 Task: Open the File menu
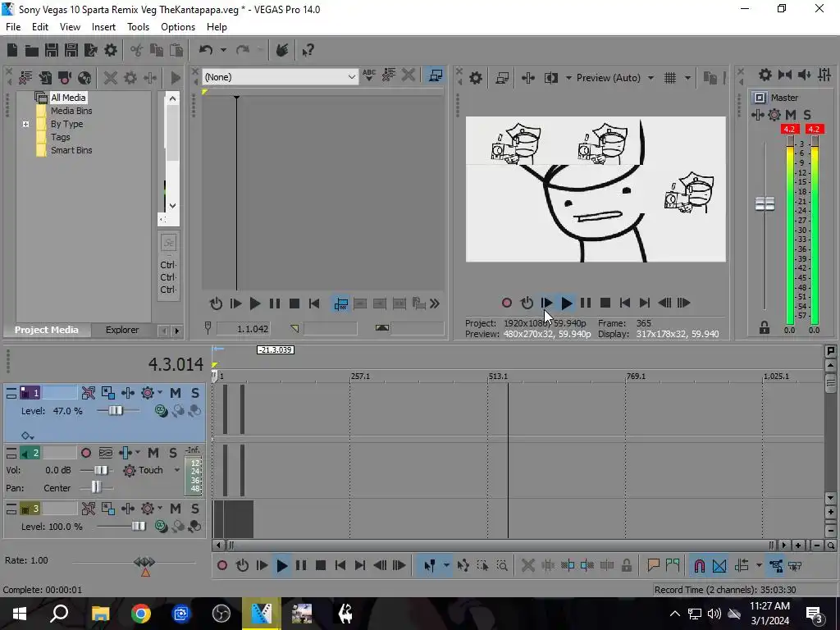pos(13,27)
